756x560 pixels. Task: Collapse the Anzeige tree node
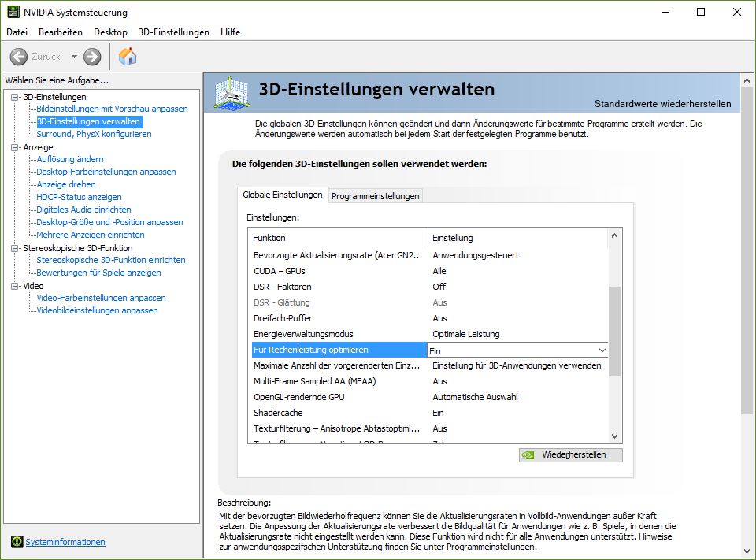click(14, 147)
